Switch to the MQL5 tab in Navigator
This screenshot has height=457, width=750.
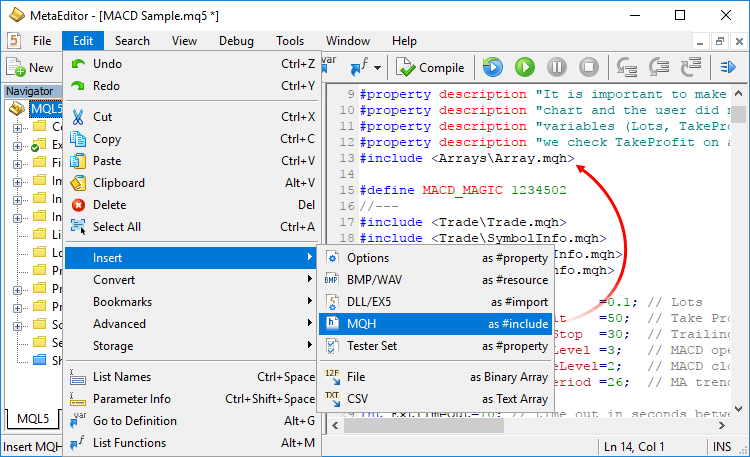tap(30, 418)
